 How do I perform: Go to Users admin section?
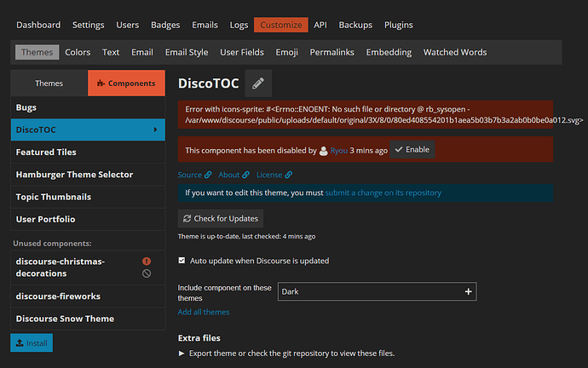pyautogui.click(x=128, y=25)
